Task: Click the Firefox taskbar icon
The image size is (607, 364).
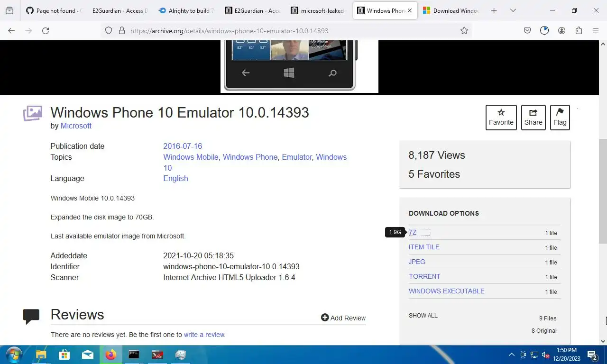Action: click(x=110, y=355)
